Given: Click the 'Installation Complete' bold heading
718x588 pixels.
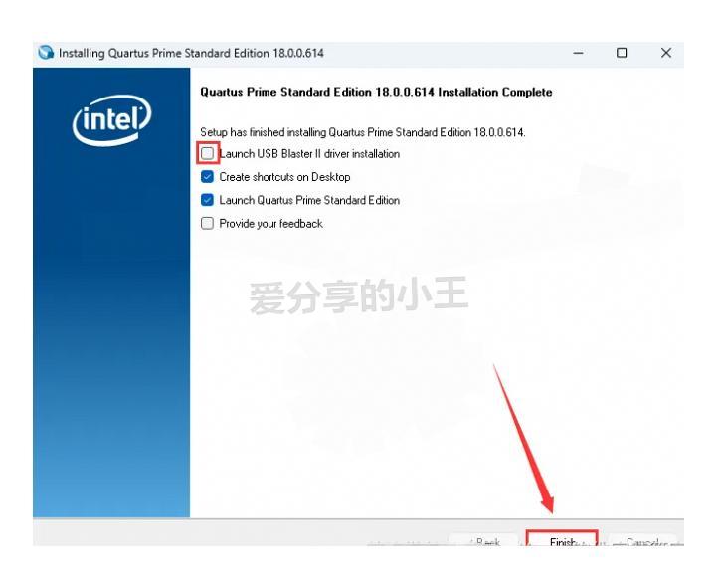Looking at the screenshot, I should tap(376, 93).
